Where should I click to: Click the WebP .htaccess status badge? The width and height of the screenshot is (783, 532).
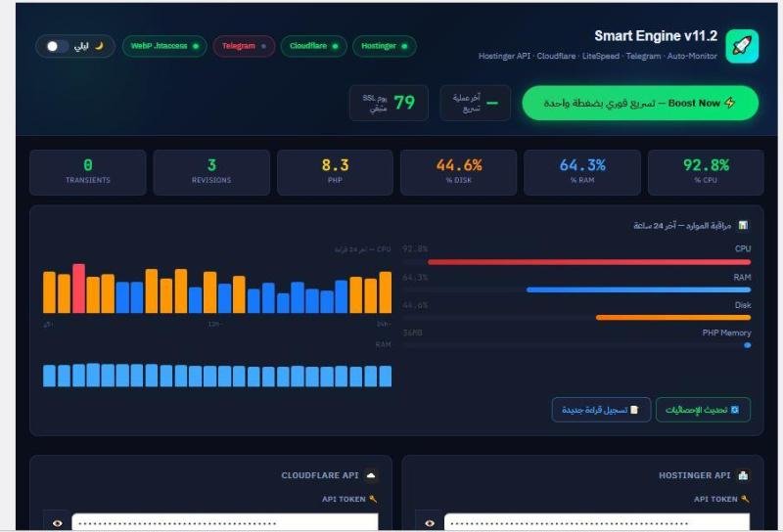coord(163,46)
